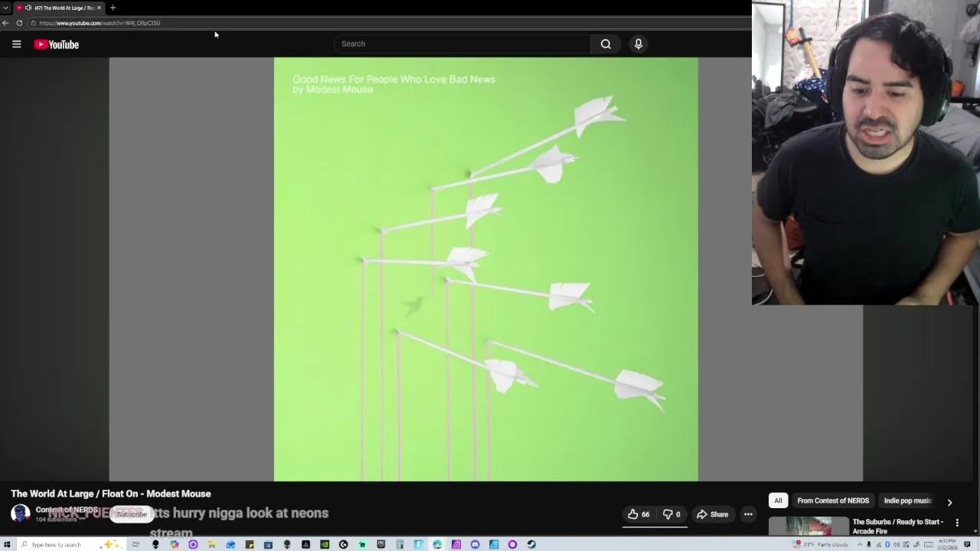Open the Contest of NERDS channel avatar
The height and width of the screenshot is (551, 980).
(x=21, y=514)
